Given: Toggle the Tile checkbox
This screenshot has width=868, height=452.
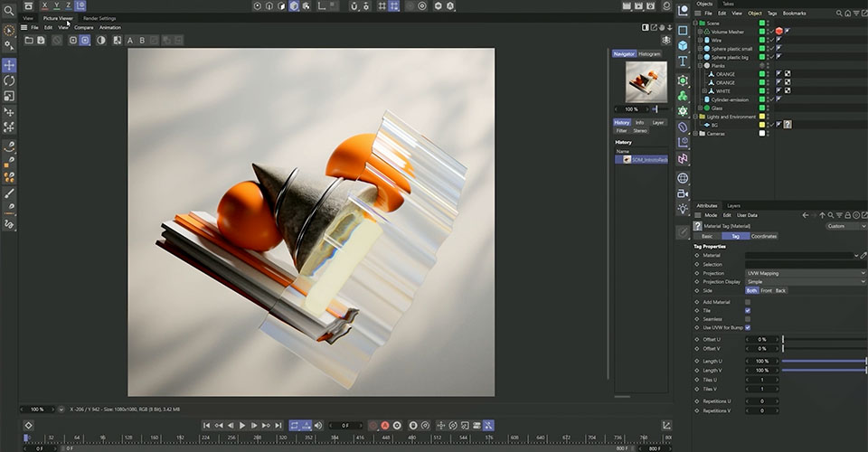Looking at the screenshot, I should (748, 311).
